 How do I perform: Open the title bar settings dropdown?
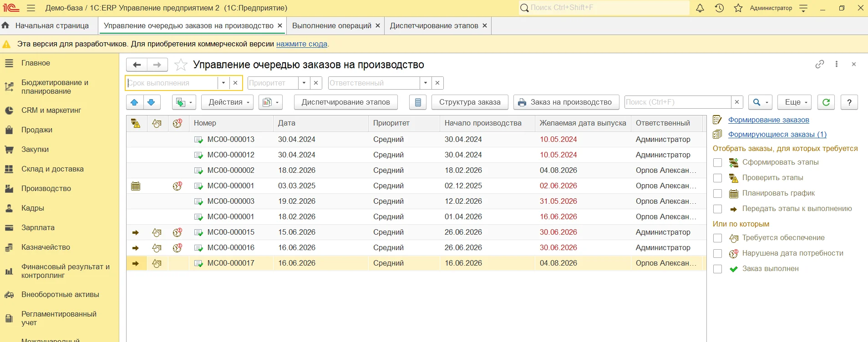pyautogui.click(x=803, y=8)
